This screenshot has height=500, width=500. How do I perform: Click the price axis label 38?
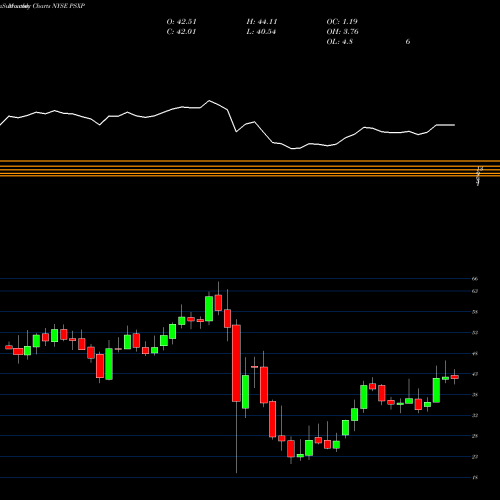[x=475, y=395]
